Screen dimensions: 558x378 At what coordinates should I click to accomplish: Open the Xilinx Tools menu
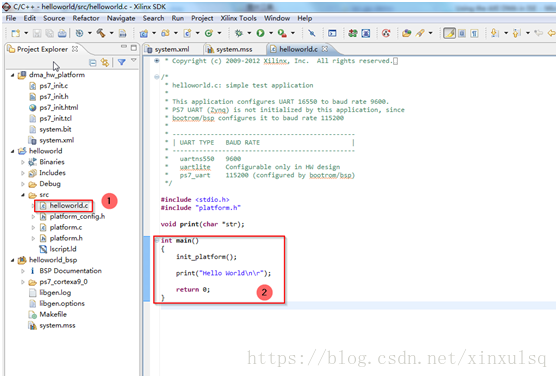[x=238, y=18]
